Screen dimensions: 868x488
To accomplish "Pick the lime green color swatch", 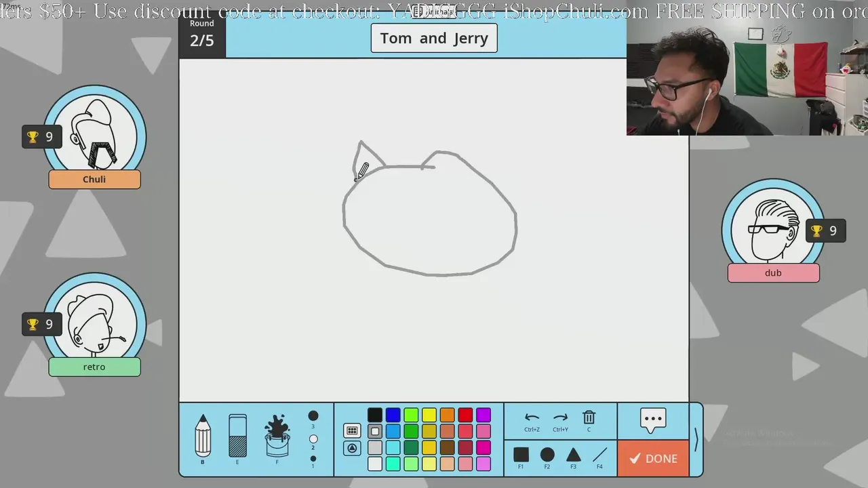I will coord(411,415).
